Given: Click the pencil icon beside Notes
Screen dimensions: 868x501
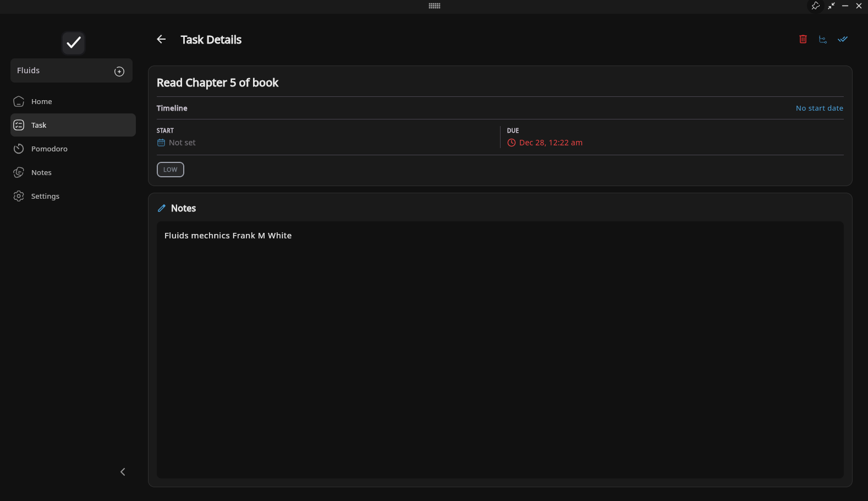Looking at the screenshot, I should pos(162,208).
